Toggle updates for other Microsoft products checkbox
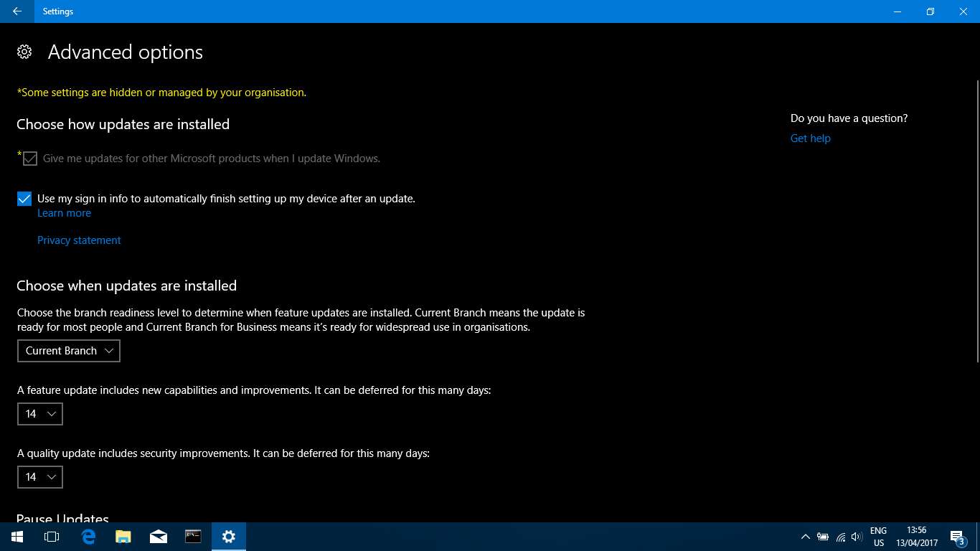This screenshot has width=980, height=551. (x=30, y=159)
